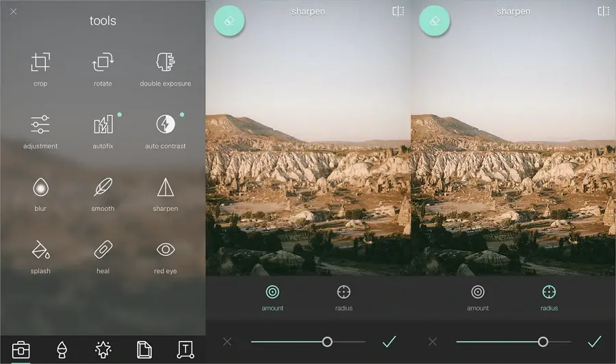Confirm sharpen with checkmark in middle screen

[389, 341]
